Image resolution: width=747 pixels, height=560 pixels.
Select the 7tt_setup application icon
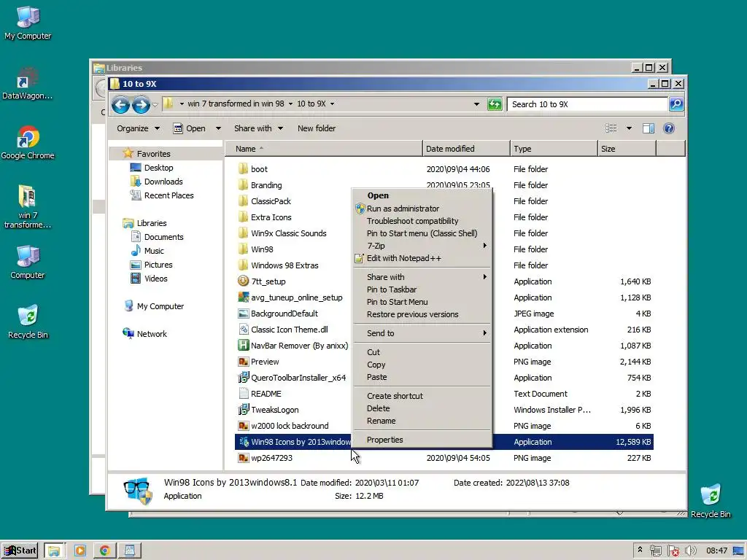pyautogui.click(x=243, y=281)
